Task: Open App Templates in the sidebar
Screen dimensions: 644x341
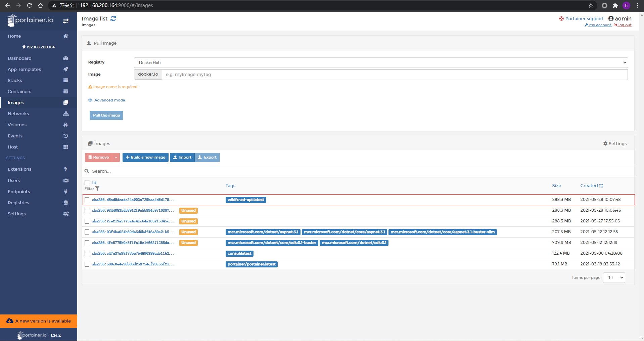Action: [24, 69]
